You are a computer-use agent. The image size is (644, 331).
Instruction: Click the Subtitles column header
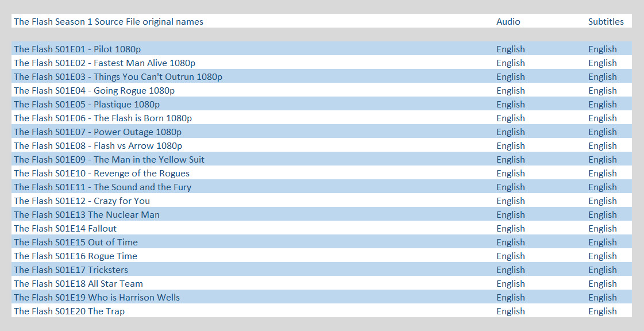point(606,21)
